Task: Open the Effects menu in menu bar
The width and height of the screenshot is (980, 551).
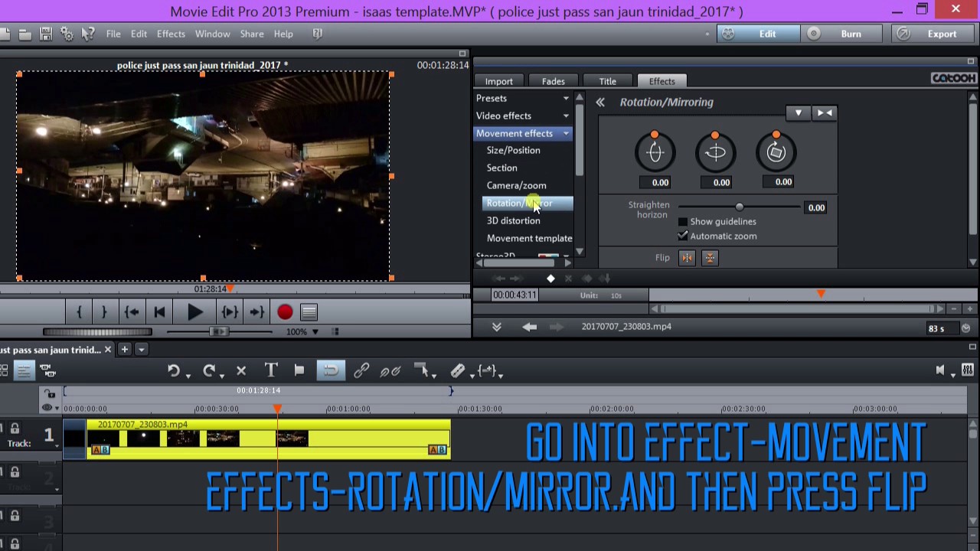Action: pos(171,34)
